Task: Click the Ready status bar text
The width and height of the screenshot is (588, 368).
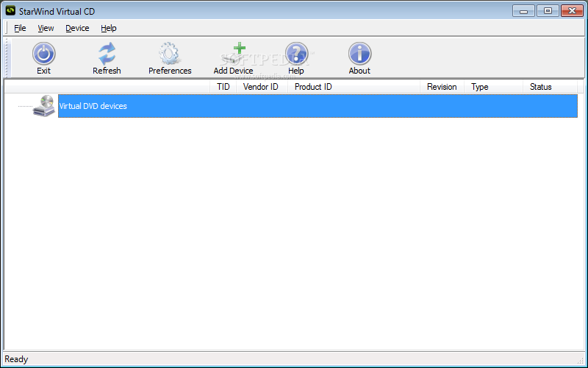Action: pyautogui.click(x=16, y=359)
